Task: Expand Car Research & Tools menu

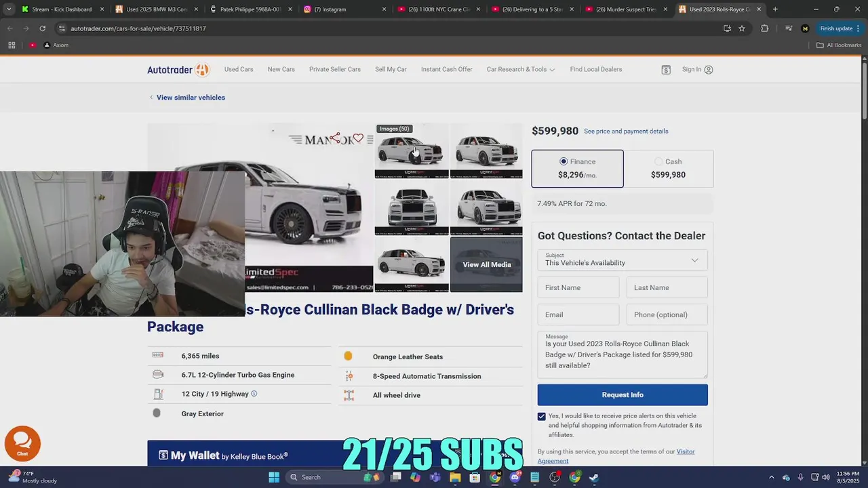Action: [521, 69]
